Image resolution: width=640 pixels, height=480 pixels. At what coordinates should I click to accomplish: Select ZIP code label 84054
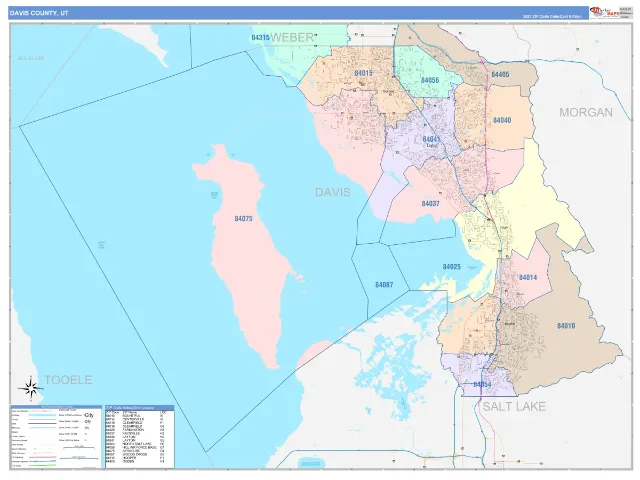coord(482,384)
